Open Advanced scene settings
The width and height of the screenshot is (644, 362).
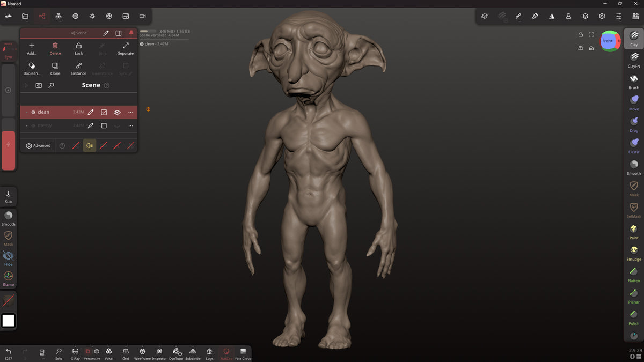(x=38, y=145)
